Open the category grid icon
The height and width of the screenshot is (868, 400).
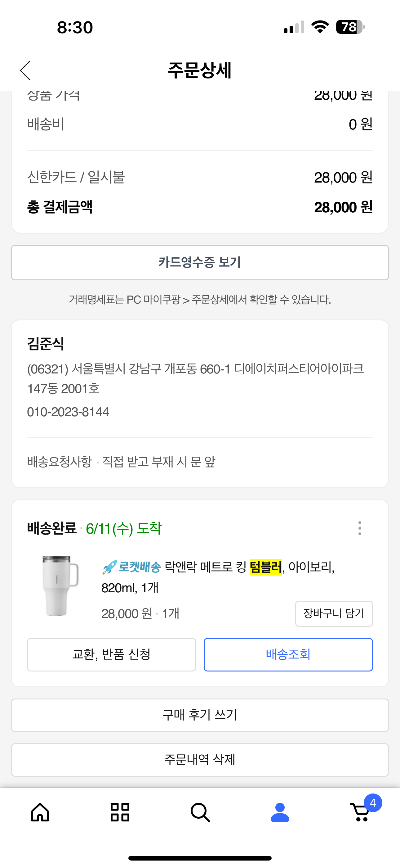click(120, 812)
